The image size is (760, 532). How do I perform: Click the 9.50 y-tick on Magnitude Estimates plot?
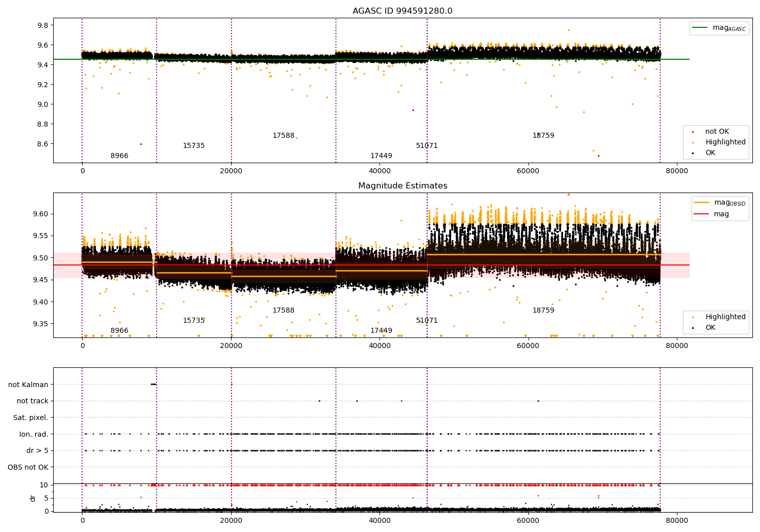[x=41, y=258]
